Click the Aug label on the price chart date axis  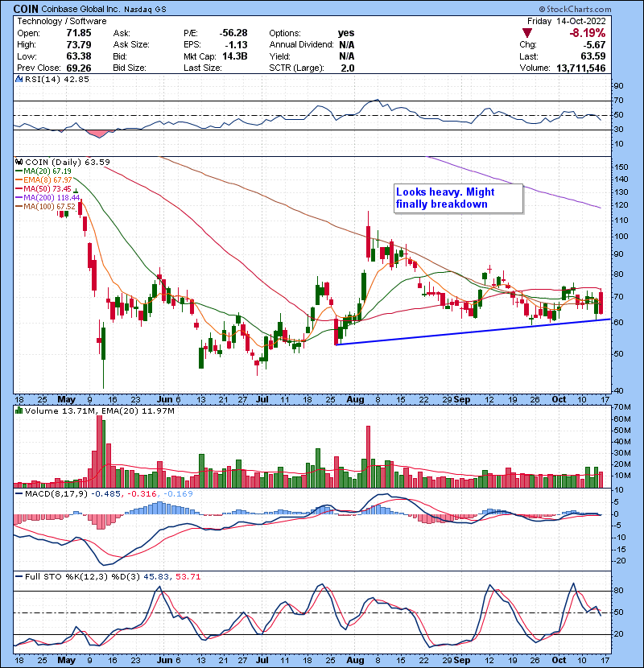[x=355, y=400]
